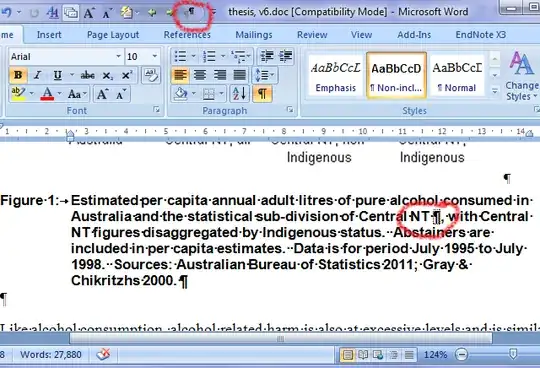Open the Insert tab
The height and width of the screenshot is (368, 540).
click(x=49, y=35)
